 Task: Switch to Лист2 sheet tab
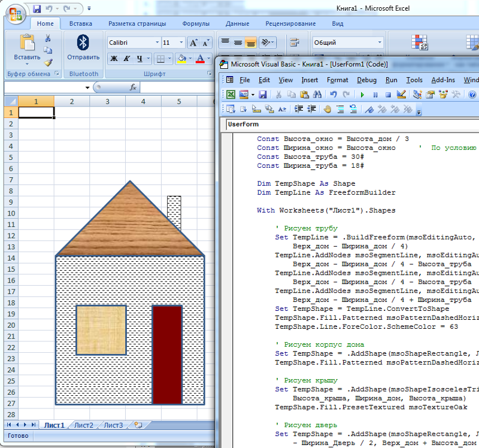click(83, 425)
